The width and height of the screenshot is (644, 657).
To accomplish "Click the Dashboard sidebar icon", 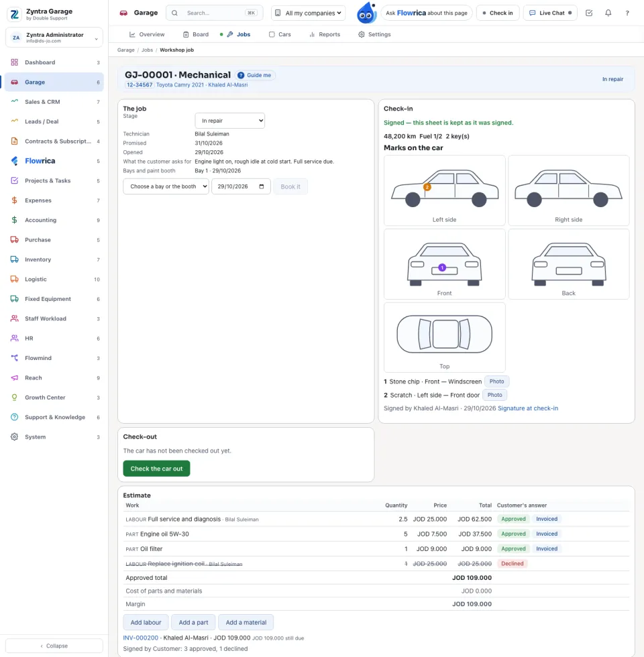I will (14, 62).
